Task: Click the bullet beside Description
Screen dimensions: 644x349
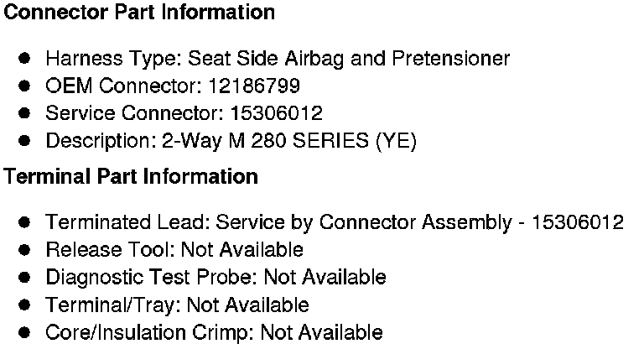Action: 25,141
